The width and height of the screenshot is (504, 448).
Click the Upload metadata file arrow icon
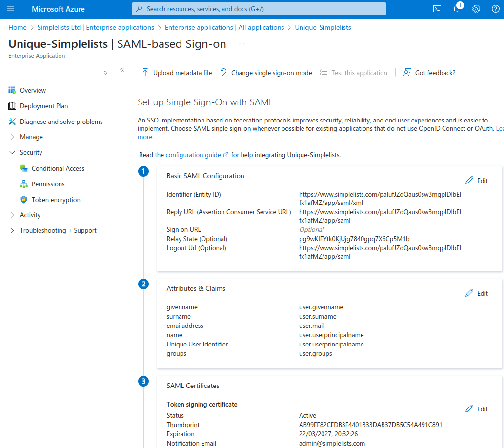click(145, 73)
